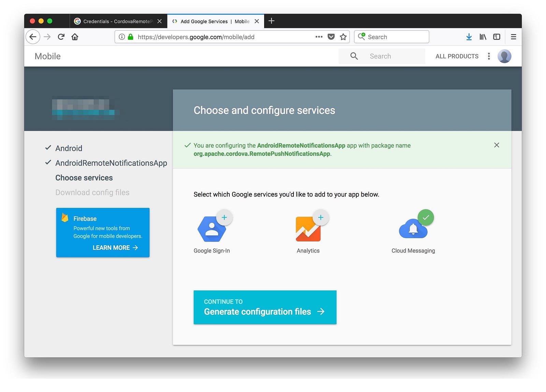This screenshot has height=392, width=546.
Task: Click the Analytics label
Action: 308,251
